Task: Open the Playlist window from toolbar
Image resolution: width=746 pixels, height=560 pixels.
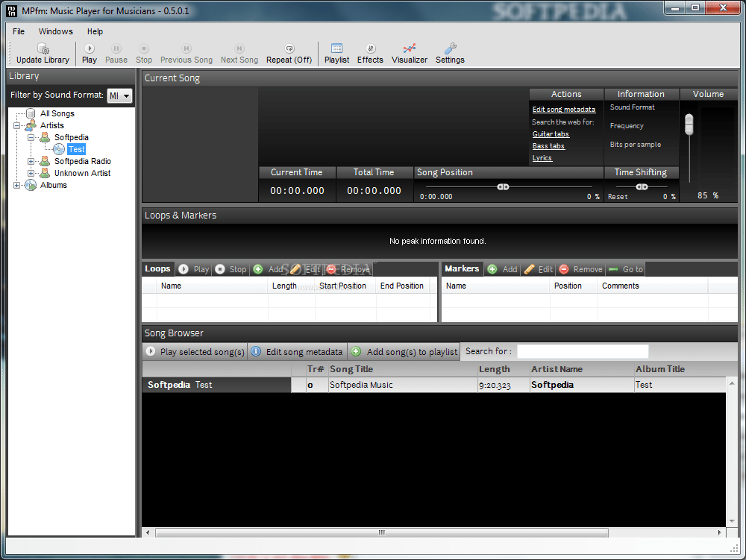Action: tap(337, 54)
